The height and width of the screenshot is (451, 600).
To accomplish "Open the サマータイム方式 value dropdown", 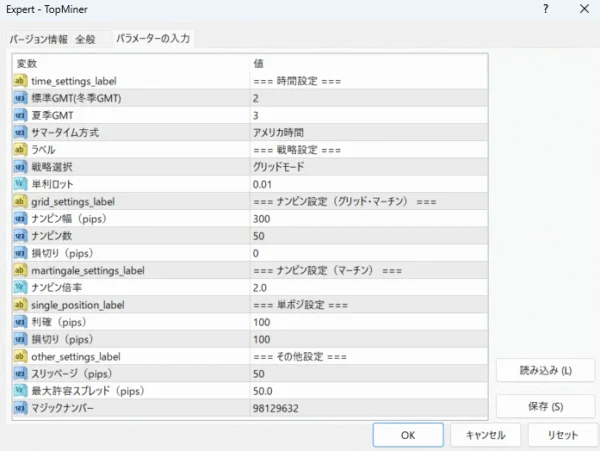I will click(368, 132).
